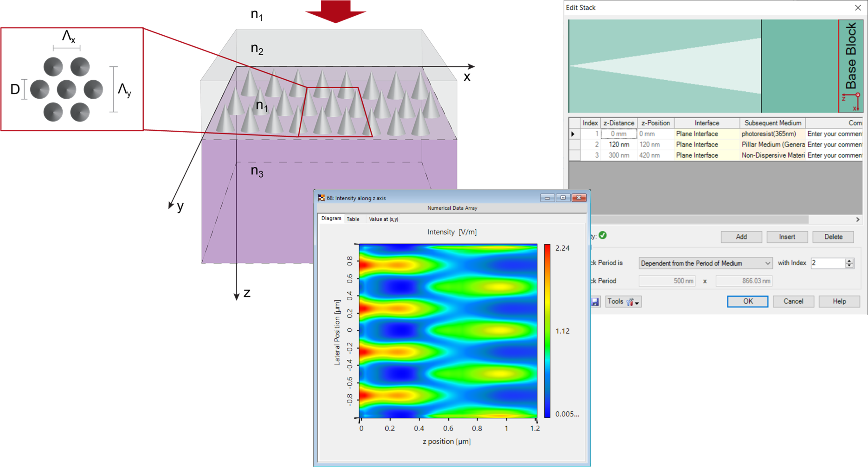This screenshot has width=868, height=467.
Task: Click the Interface column header
Action: click(706, 123)
